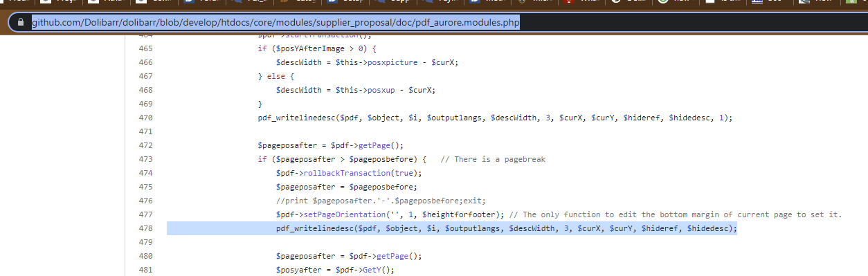This screenshot has height=276, width=868.
Task: Click line number 474
Action: [145, 173]
